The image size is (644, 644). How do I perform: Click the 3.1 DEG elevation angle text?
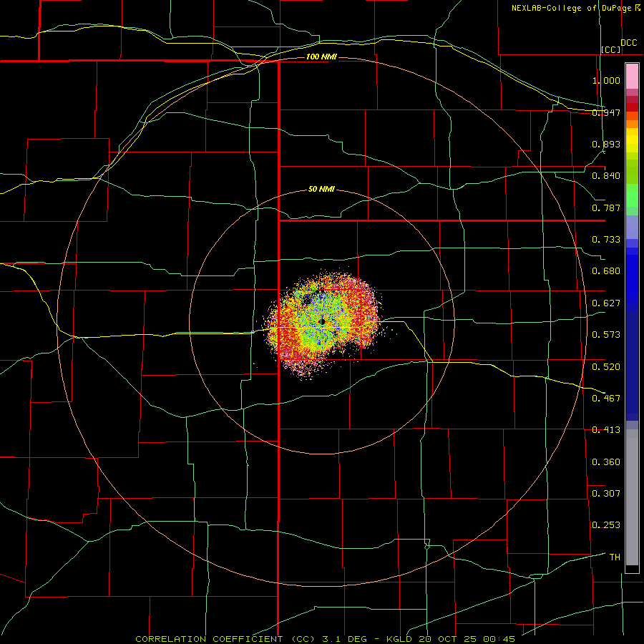[x=343, y=639]
